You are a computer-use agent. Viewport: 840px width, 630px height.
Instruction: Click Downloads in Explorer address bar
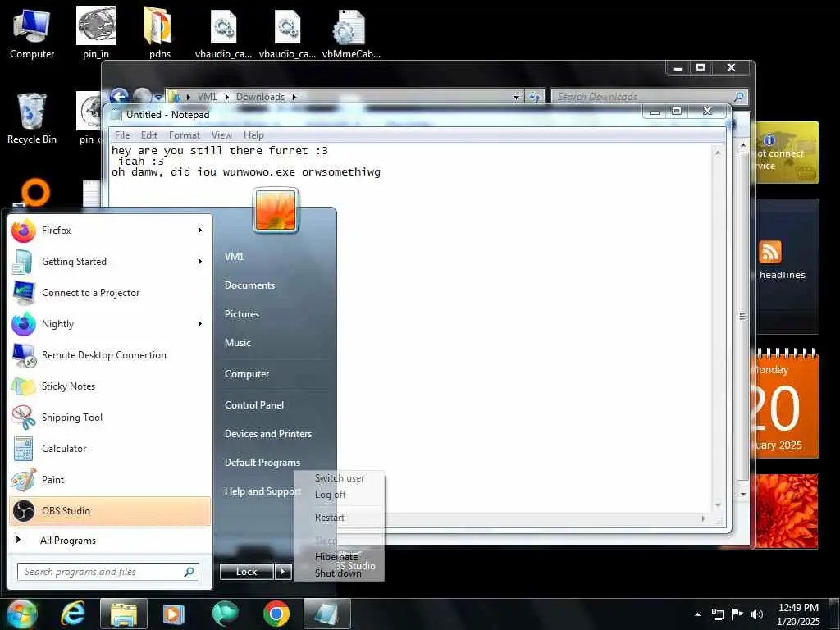[x=260, y=97]
